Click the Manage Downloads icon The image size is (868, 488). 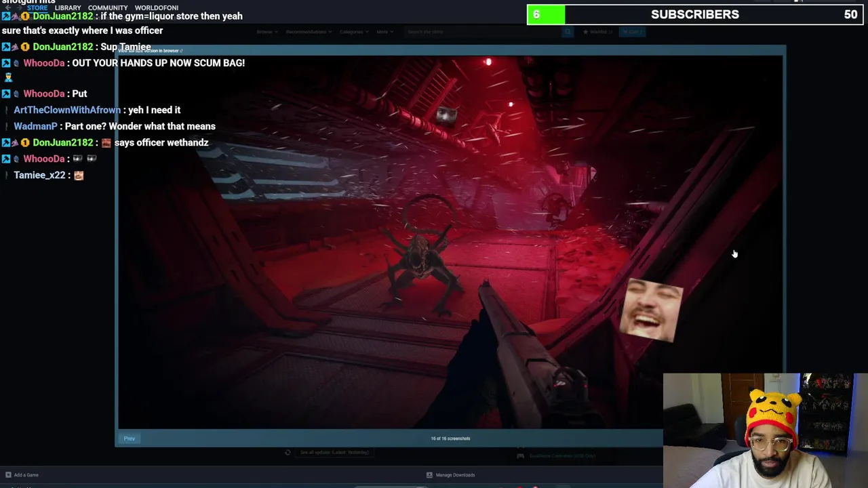coord(429,475)
